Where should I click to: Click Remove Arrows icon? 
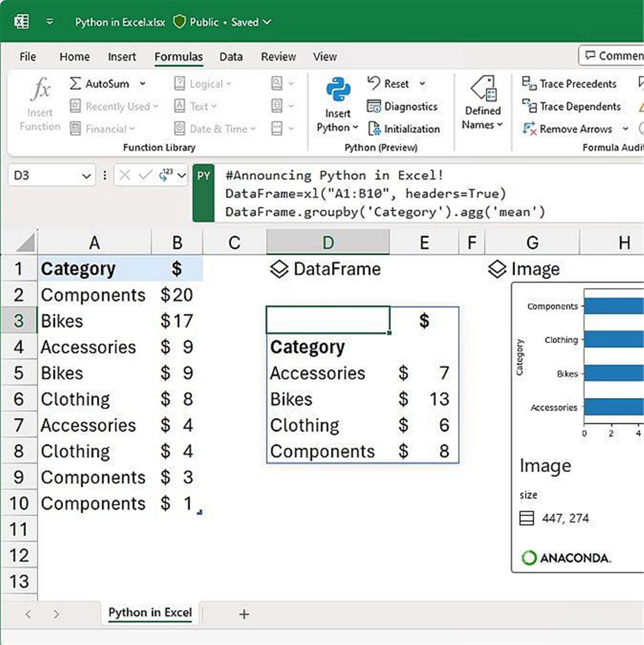coord(529,129)
